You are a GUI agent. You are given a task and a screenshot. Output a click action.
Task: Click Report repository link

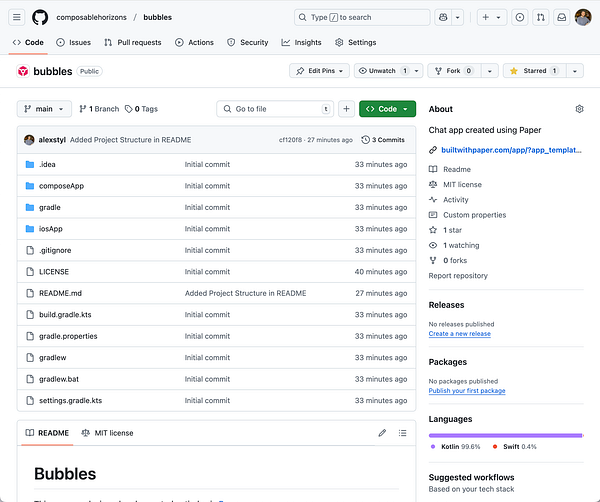click(458, 275)
